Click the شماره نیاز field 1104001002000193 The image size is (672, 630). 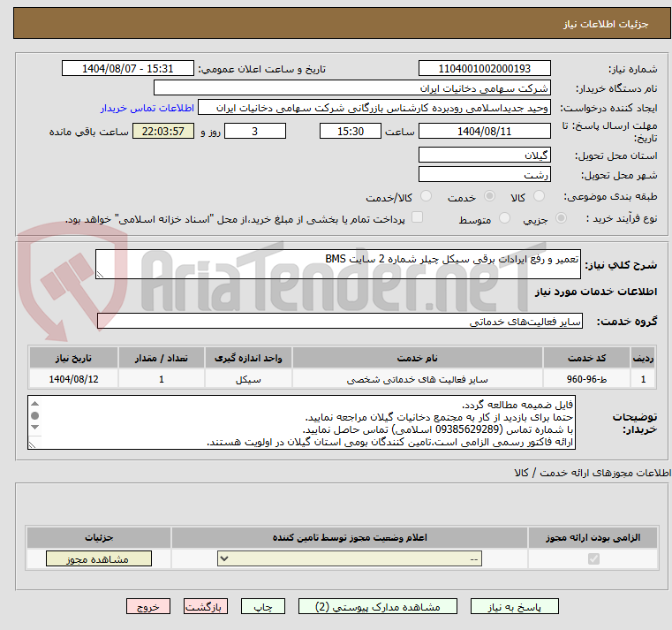pyautogui.click(x=484, y=69)
